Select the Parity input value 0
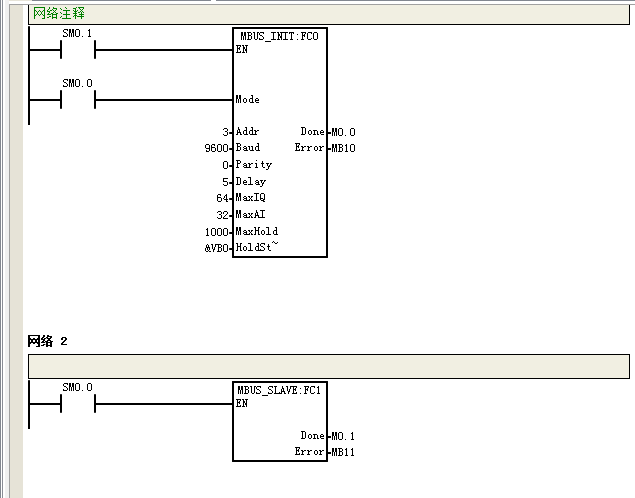 coord(226,165)
